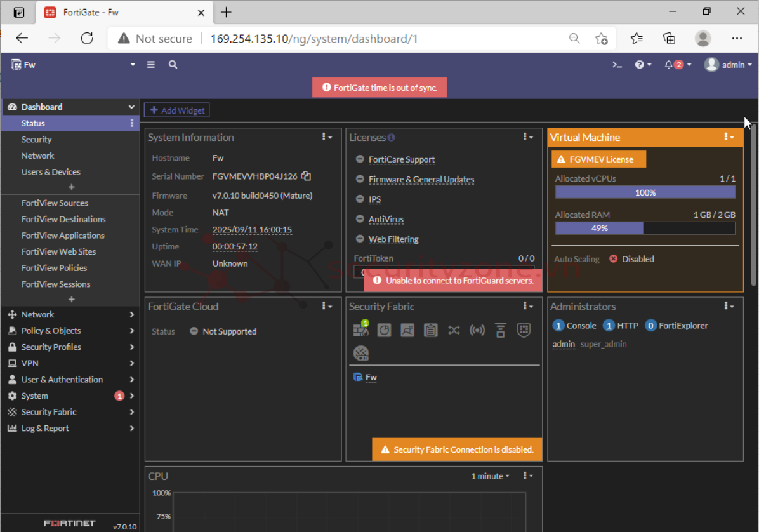Open CPU widget options menu
759x532 pixels.
527,476
